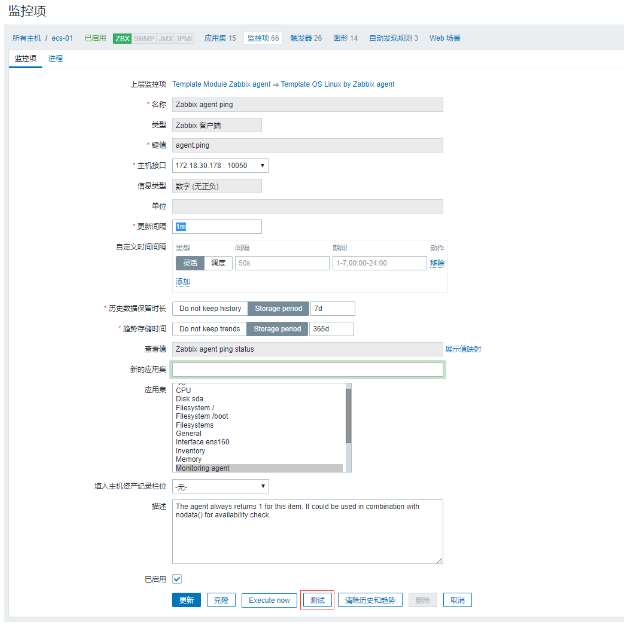
Task: Select 调度 scheduling interval type
Action: coord(219,263)
